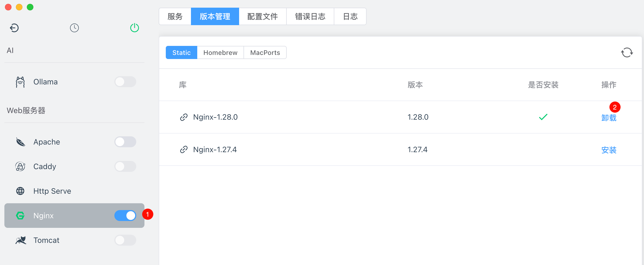Image resolution: width=644 pixels, height=265 pixels.
Task: Select the Tomcat sidebar entry
Action: click(x=74, y=240)
